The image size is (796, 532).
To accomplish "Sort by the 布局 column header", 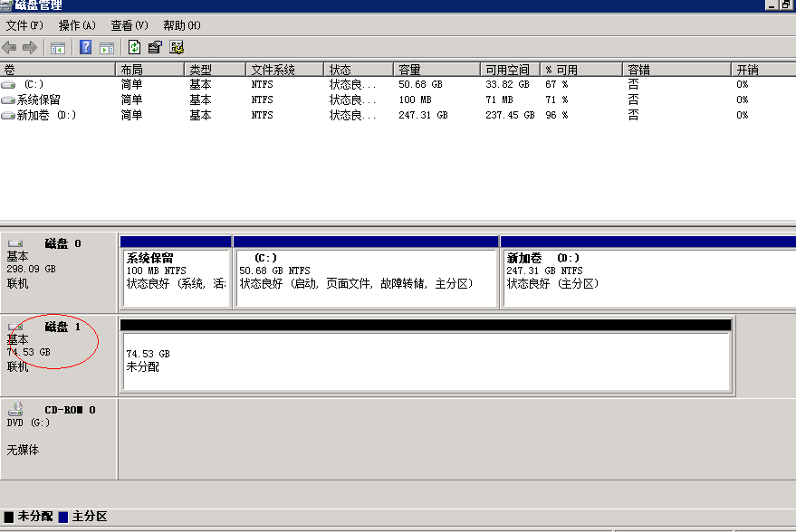I will pos(149,70).
